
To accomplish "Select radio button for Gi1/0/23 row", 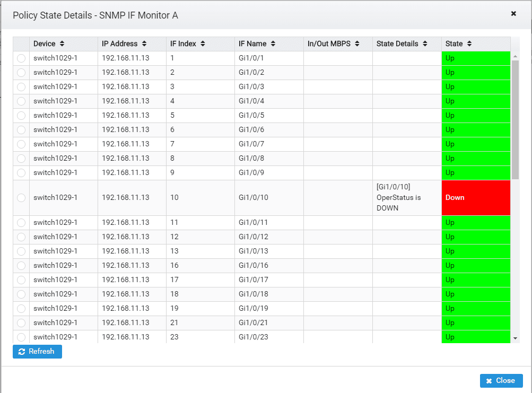I will 21,337.
